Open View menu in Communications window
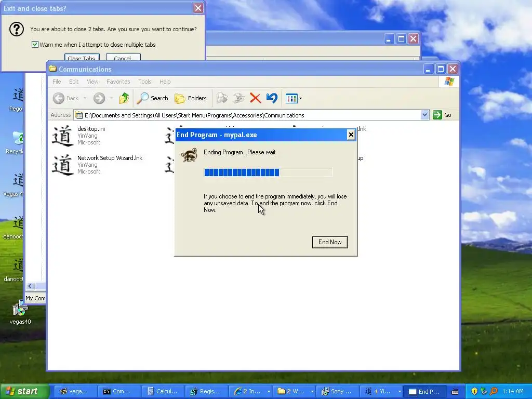Screen dimensions: 532x399 pos(92,82)
